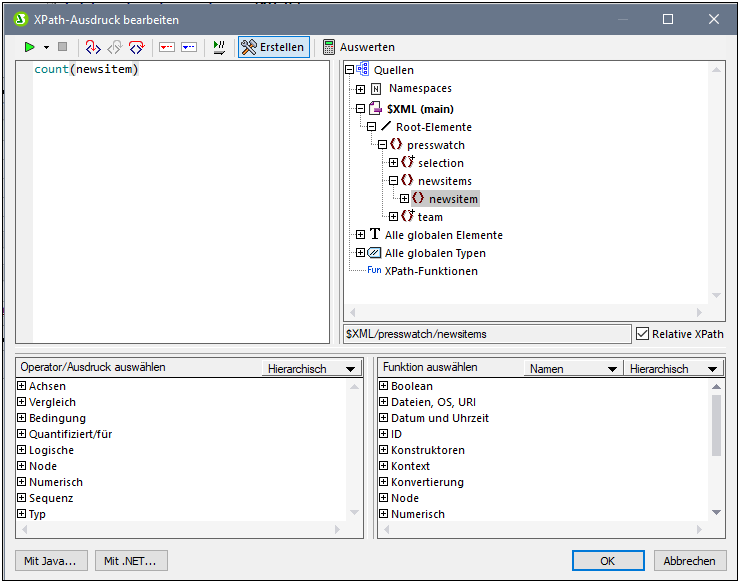Switch to Erstellen mode
Viewport: 740px width, 583px height.
coord(273,47)
